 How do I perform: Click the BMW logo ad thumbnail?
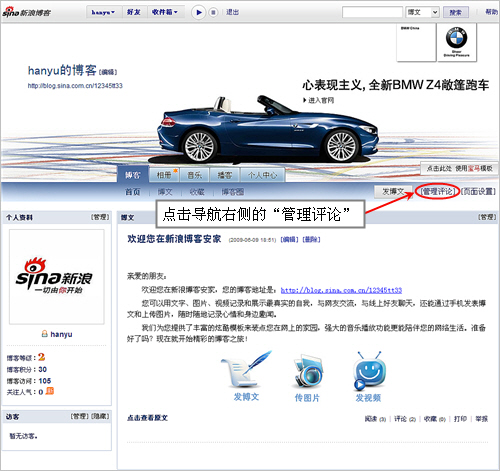point(457,42)
